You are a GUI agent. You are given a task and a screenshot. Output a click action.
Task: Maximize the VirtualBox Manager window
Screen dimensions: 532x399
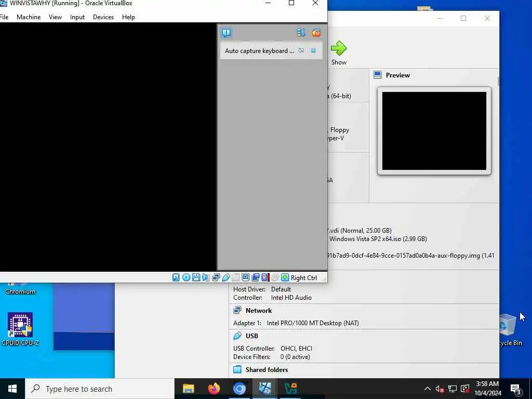point(463,18)
